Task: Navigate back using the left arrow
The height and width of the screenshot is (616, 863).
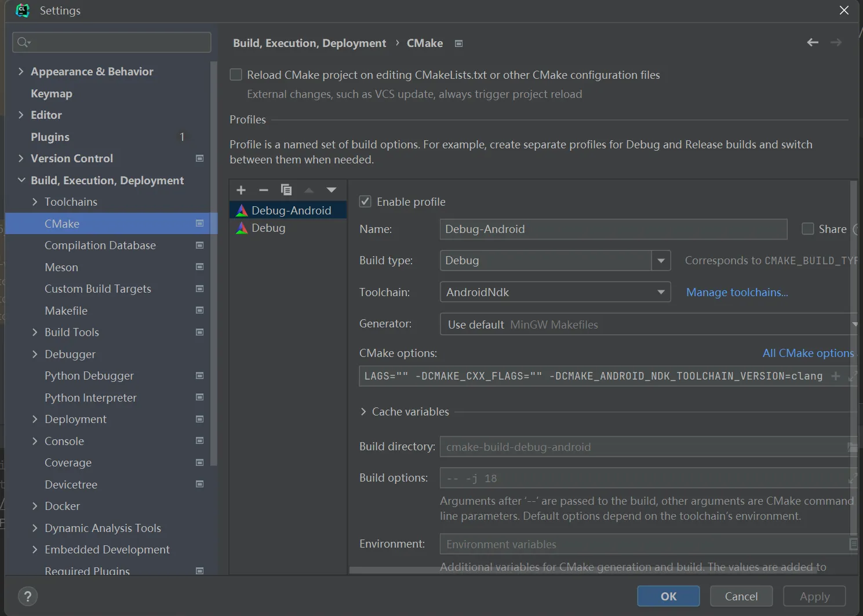Action: click(x=813, y=42)
